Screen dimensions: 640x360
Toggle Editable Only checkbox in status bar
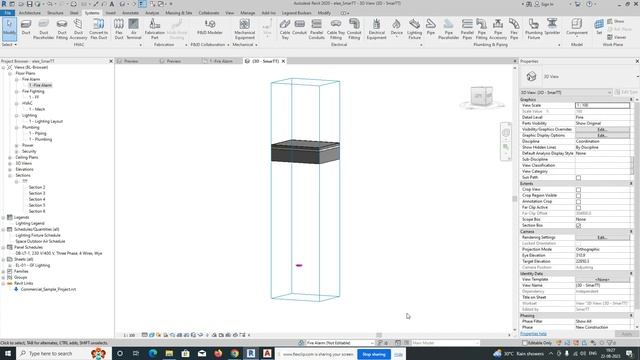click(525, 343)
